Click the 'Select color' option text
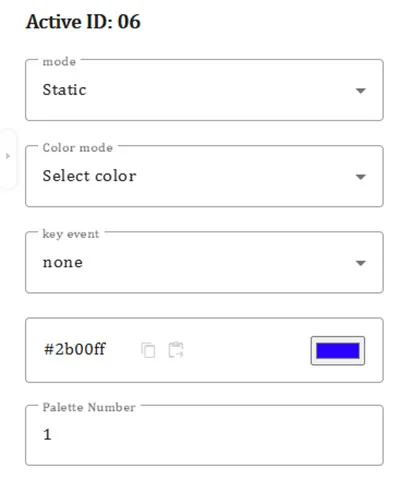 tap(89, 176)
